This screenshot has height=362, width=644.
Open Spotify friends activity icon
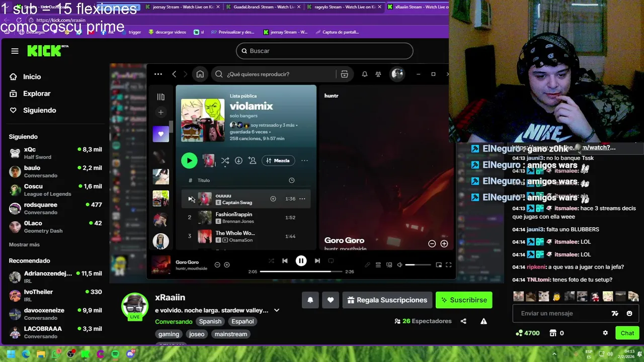point(378,74)
